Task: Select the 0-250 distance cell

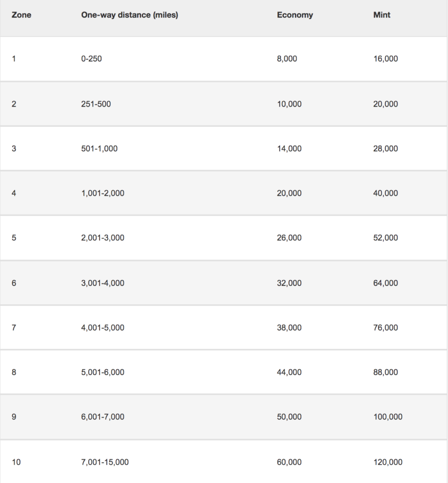Action: (91, 59)
